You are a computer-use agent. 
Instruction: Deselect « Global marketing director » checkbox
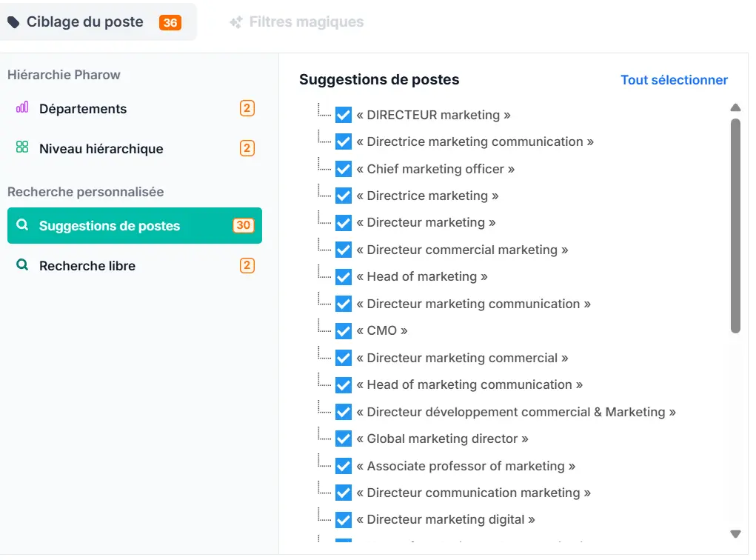click(344, 439)
